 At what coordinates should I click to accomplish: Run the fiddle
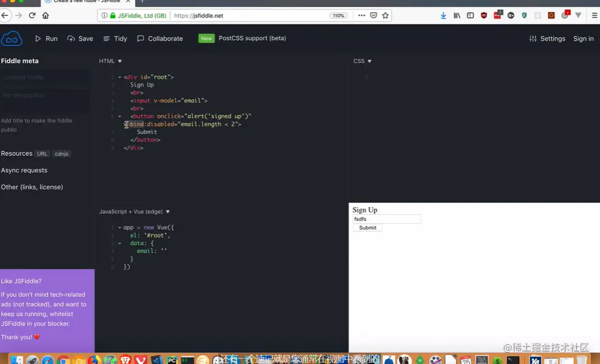(47, 39)
